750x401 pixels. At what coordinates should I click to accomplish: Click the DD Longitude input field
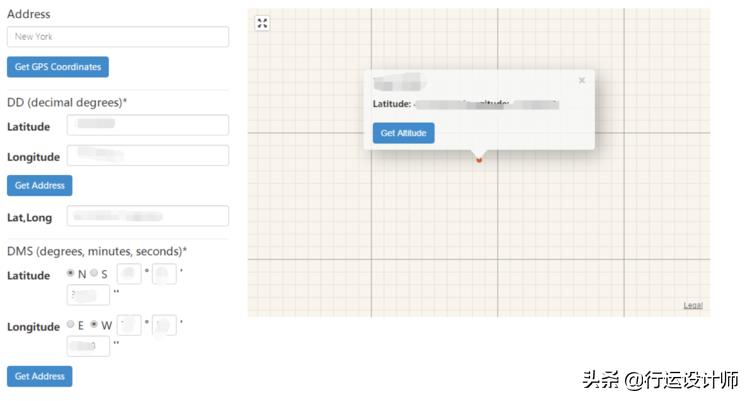148,156
